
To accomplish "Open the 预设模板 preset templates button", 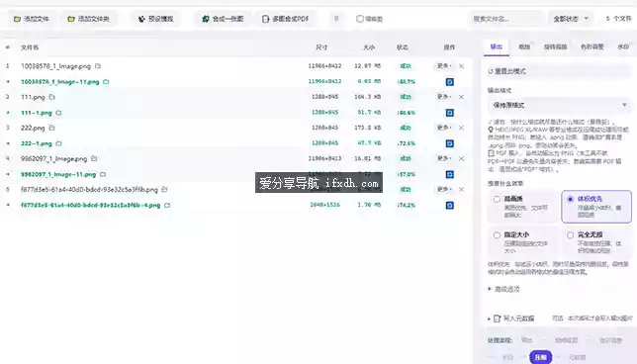I will (156, 19).
